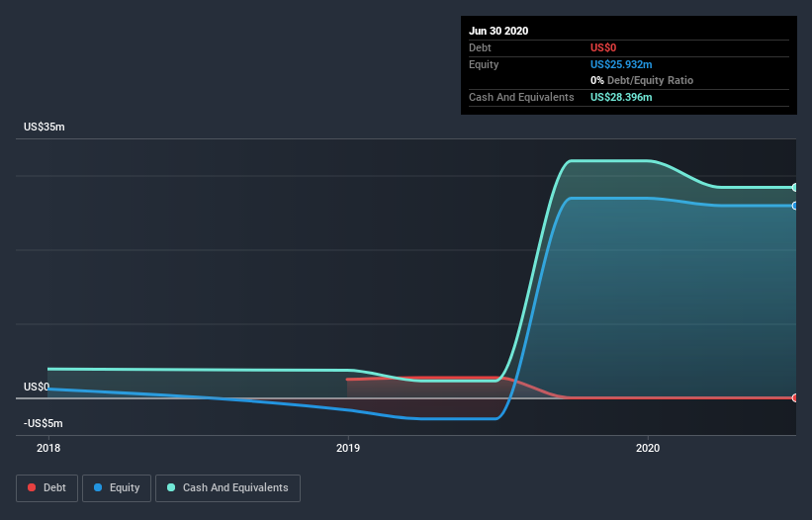Click the Cash And Equivalents endpoint marker
The image size is (812, 520).
(795, 187)
